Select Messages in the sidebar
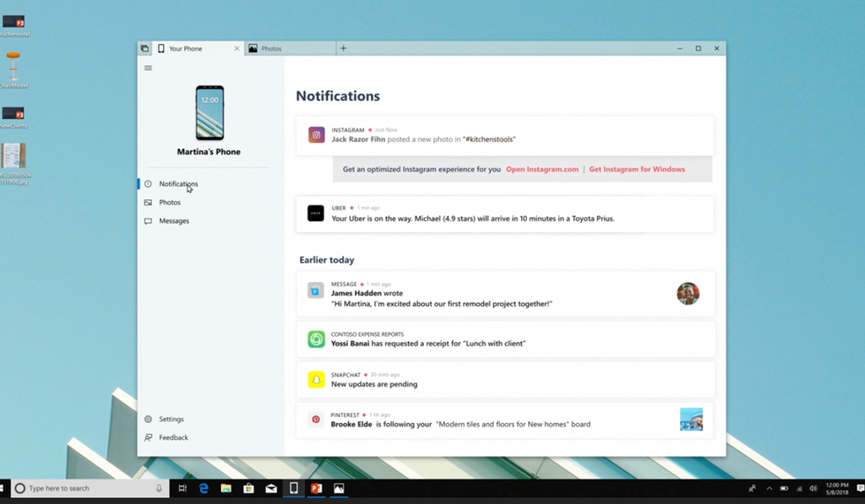This screenshot has width=865, height=504. tap(173, 221)
